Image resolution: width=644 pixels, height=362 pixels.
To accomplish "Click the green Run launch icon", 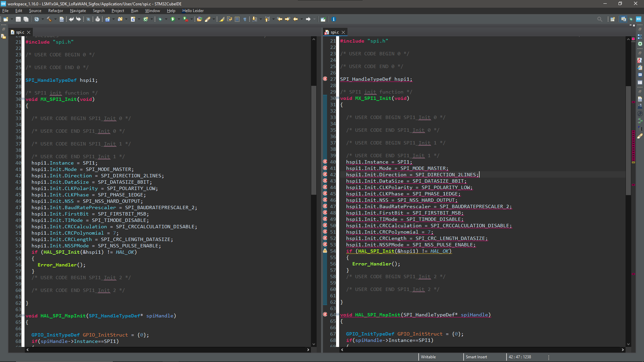I will (x=172, y=19).
